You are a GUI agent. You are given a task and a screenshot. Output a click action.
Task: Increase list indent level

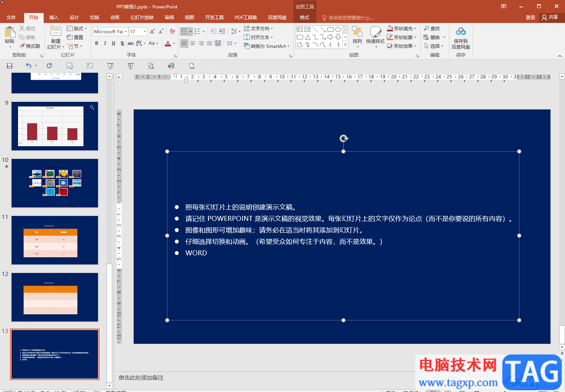222,31
